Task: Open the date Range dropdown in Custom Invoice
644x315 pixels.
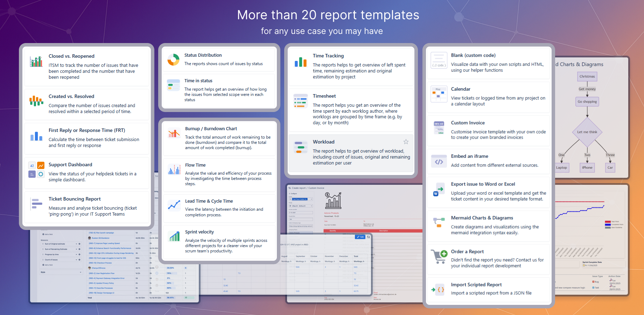Action: [301, 206]
